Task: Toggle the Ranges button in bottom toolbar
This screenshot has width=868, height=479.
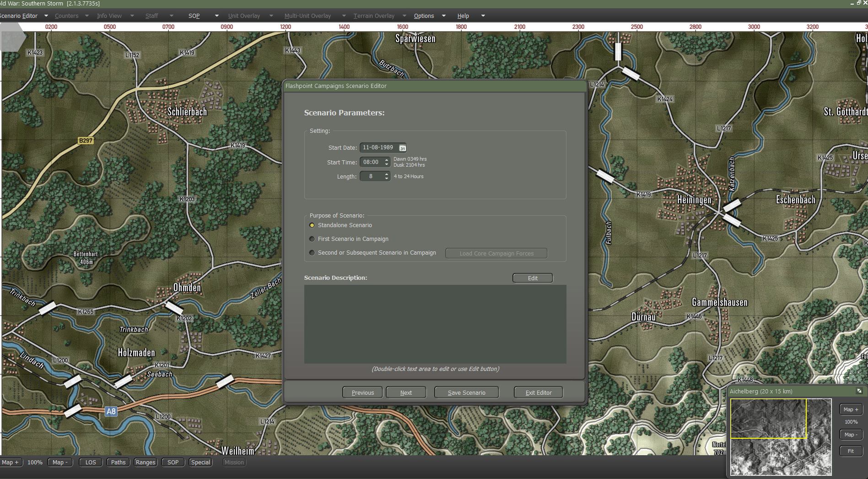Action: [146, 463]
